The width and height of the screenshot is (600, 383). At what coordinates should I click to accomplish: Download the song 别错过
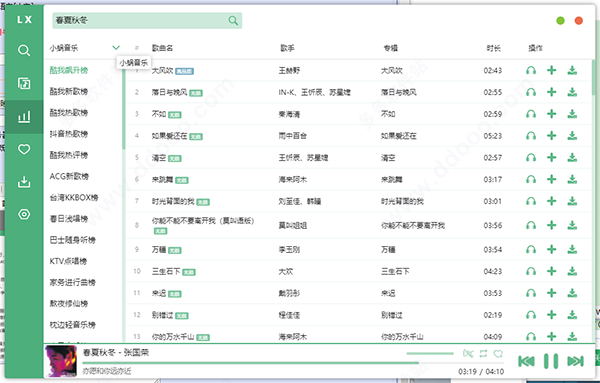click(x=572, y=315)
